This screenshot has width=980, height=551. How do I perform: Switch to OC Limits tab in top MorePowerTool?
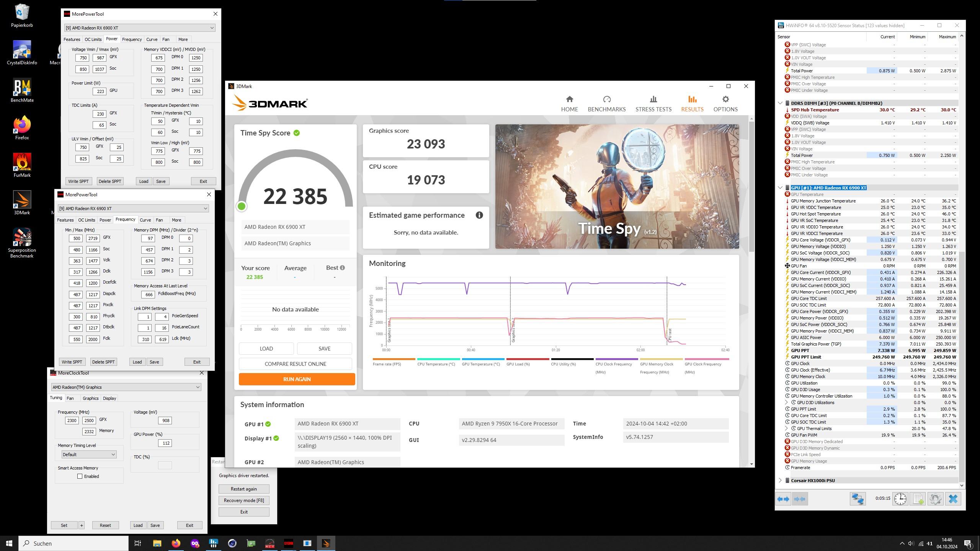coord(93,39)
